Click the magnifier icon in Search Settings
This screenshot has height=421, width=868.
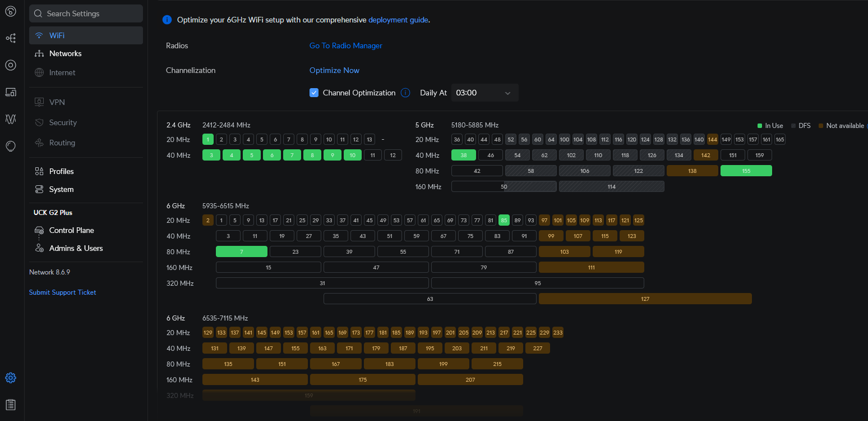coord(39,13)
